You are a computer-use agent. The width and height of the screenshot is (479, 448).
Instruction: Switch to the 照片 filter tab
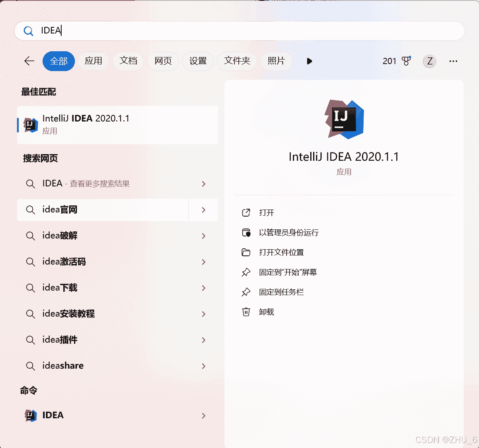coord(276,61)
